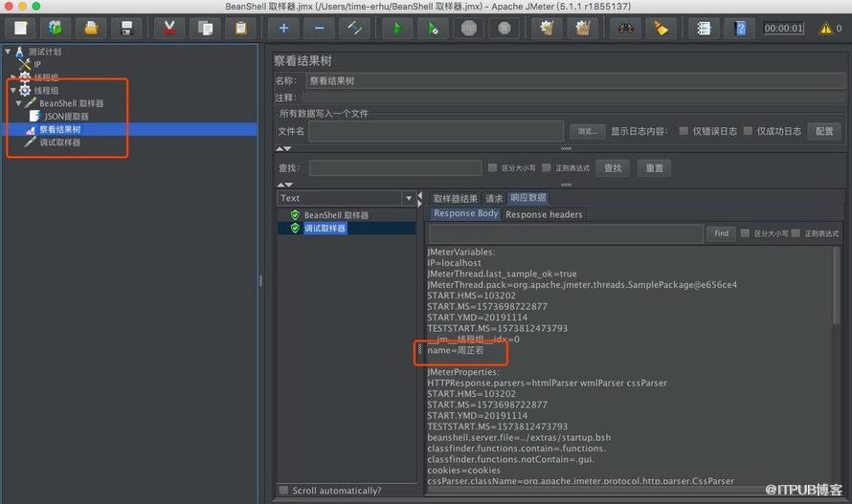The height and width of the screenshot is (504, 852).
Task: Select the 测试计划 root node
Action: tap(45, 52)
